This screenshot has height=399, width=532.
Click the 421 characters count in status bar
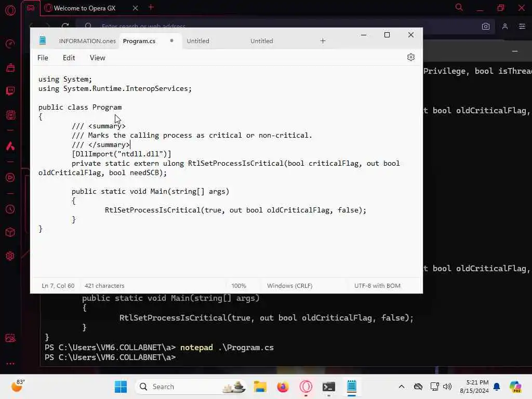click(x=104, y=286)
